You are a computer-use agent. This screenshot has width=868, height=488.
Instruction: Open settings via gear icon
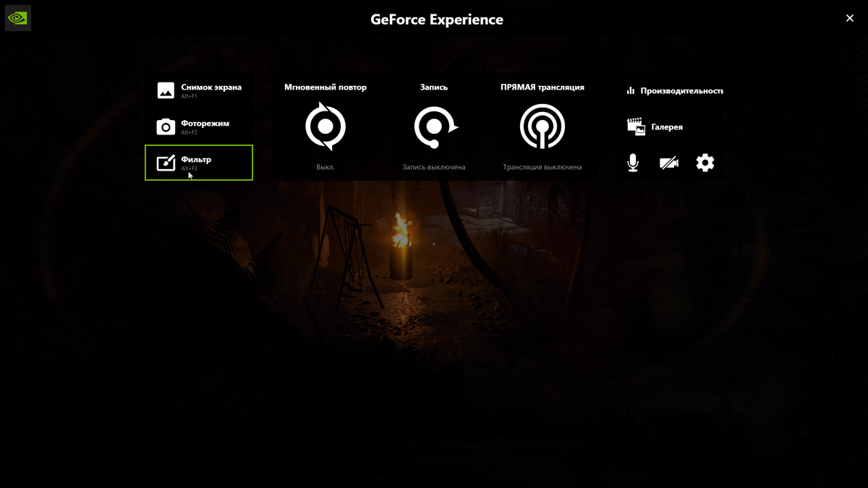tap(705, 163)
